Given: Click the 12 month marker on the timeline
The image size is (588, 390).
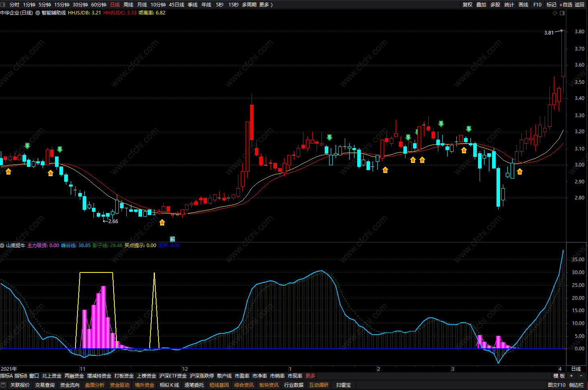Looking at the screenshot, I should (x=185, y=369).
